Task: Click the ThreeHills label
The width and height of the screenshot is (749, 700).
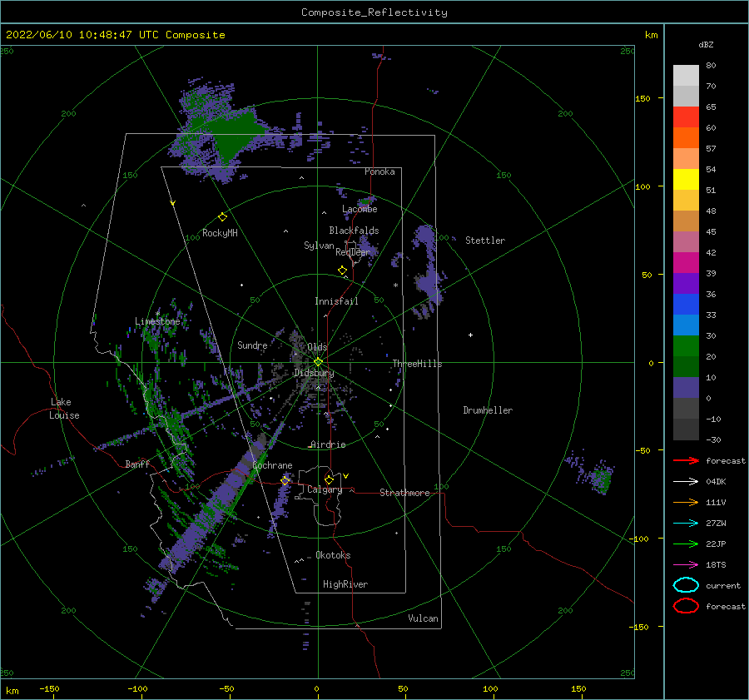Action: [417, 364]
